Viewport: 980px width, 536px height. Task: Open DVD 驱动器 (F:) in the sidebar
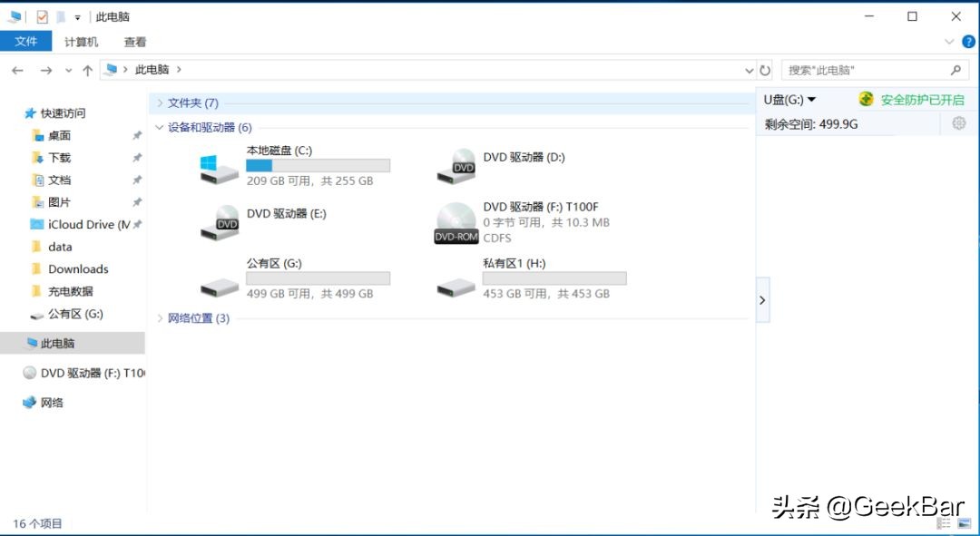(x=93, y=374)
